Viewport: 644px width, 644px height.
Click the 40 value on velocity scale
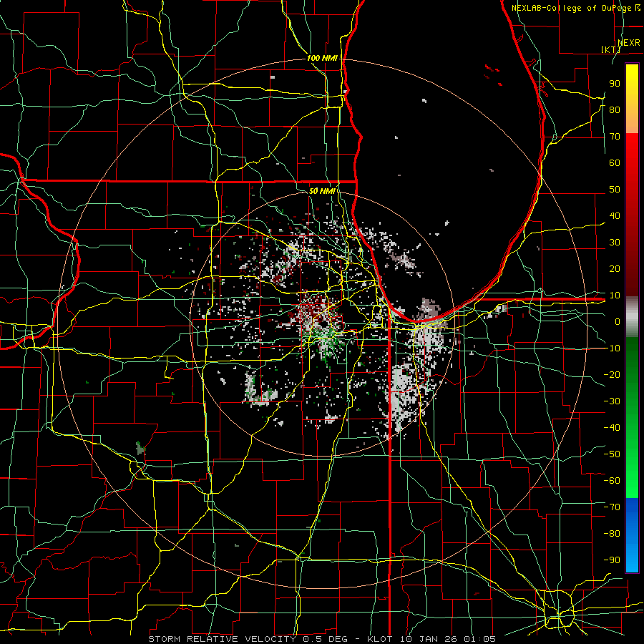click(x=615, y=215)
